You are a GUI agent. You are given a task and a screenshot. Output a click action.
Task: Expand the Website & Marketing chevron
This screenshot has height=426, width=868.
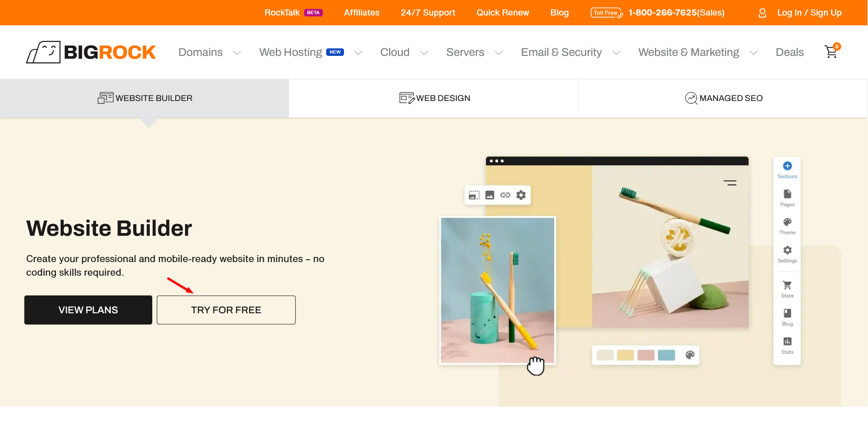pos(754,53)
